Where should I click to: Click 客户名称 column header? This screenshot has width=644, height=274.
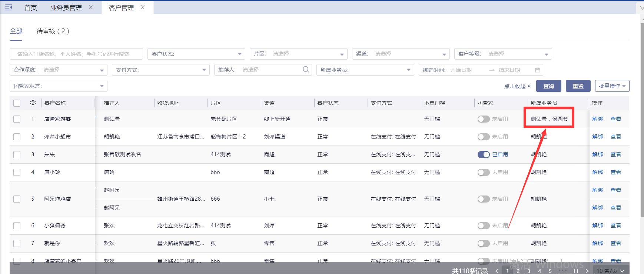click(55, 103)
